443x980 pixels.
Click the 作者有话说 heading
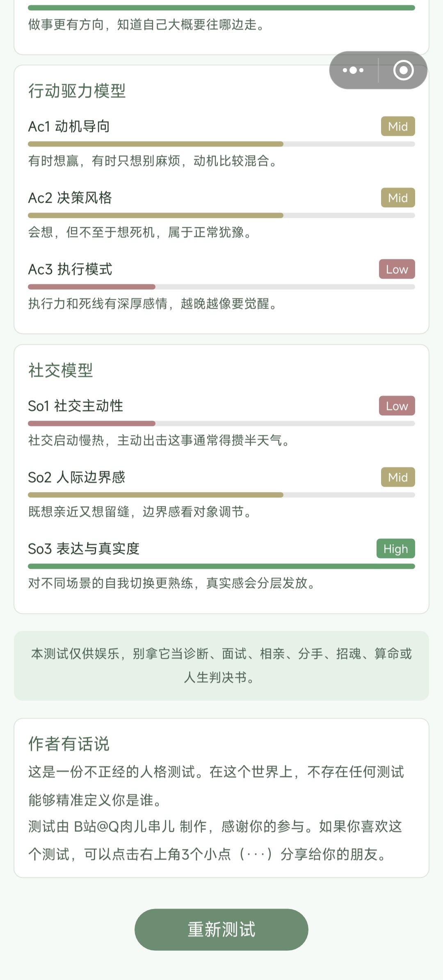(x=69, y=744)
